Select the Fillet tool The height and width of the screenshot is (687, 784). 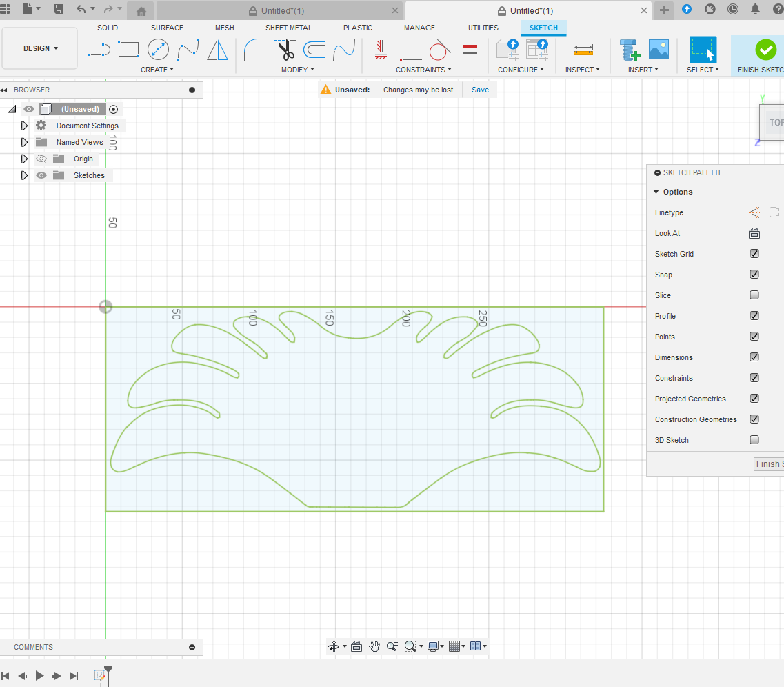(x=254, y=50)
